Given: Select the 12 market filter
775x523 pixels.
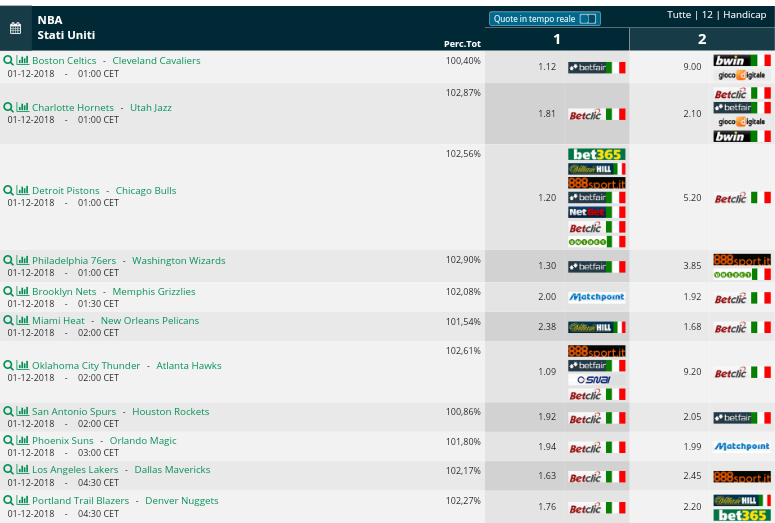Looking at the screenshot, I should [707, 15].
